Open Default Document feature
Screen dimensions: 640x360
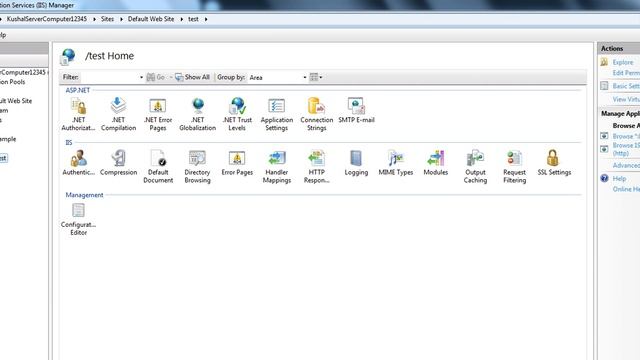(x=158, y=167)
